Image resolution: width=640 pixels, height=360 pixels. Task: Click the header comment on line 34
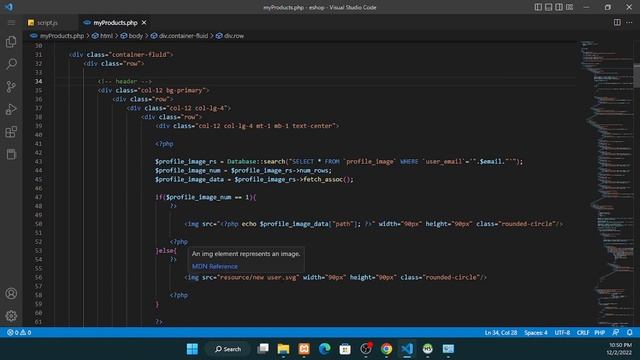(125, 81)
